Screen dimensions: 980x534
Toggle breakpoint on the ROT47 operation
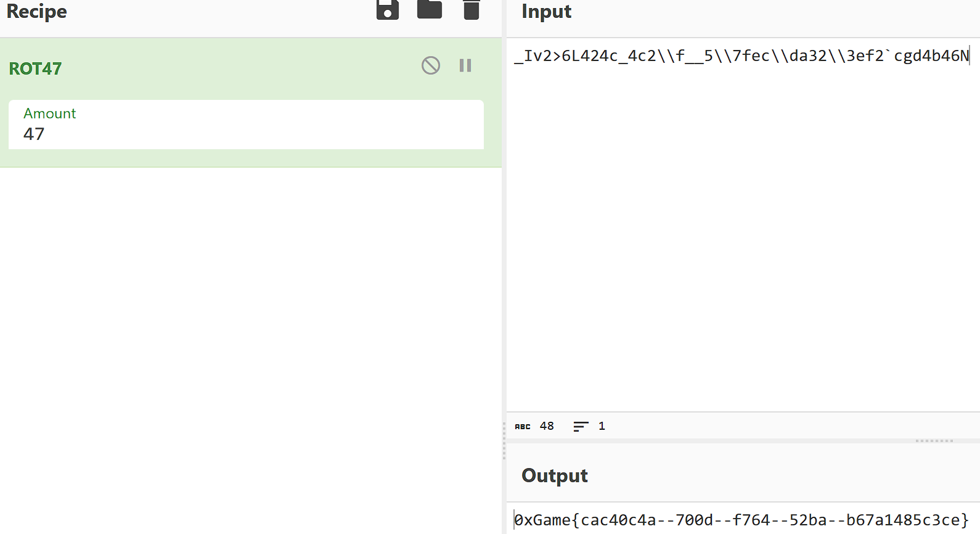(x=465, y=65)
